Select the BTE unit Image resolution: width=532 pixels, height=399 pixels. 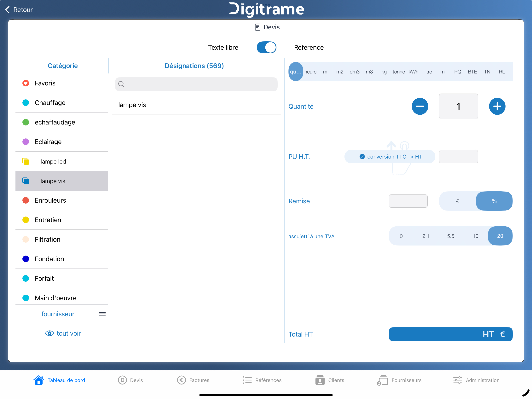click(x=472, y=72)
